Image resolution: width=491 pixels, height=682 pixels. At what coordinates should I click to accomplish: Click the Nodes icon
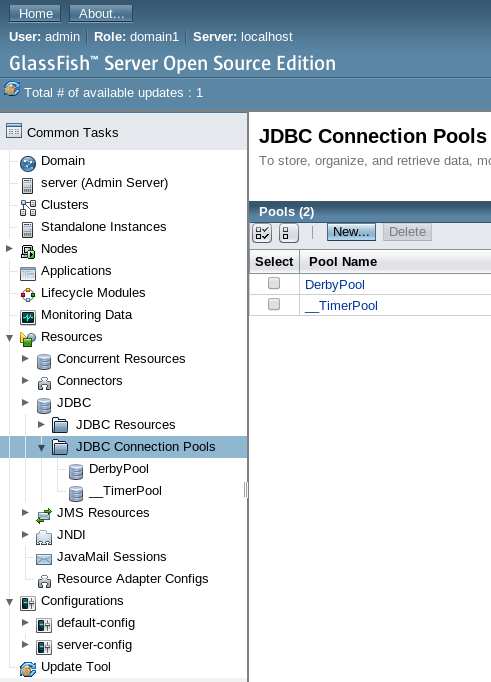(x=28, y=252)
